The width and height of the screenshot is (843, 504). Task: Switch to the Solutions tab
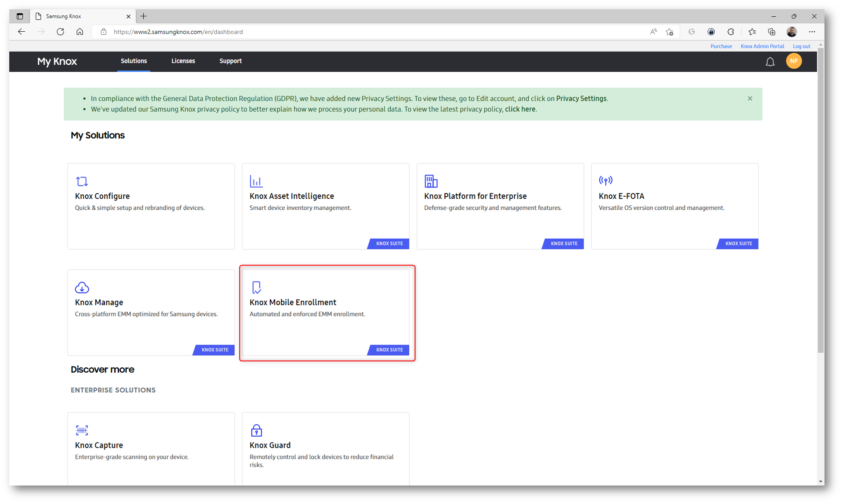(134, 61)
